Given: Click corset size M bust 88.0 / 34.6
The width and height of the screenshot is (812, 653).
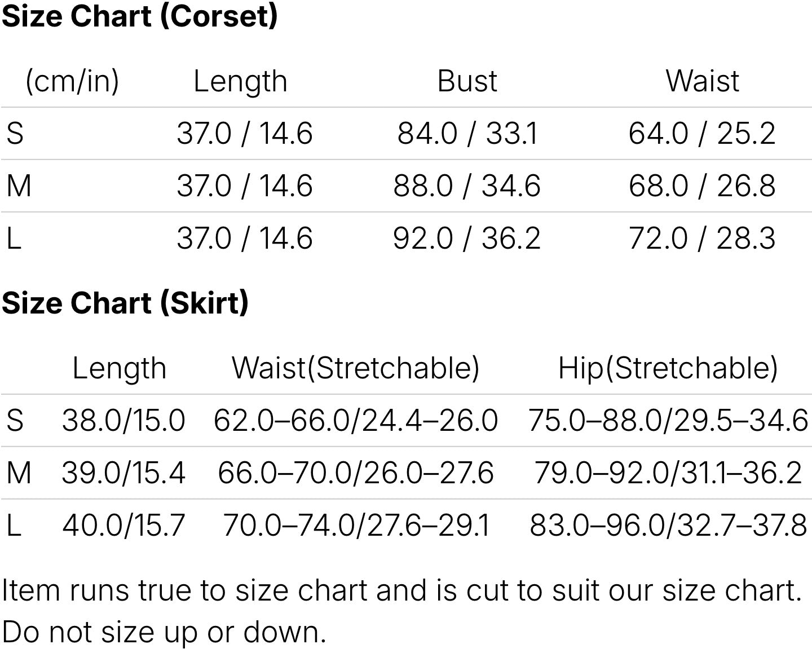Looking at the screenshot, I should coord(467,186).
